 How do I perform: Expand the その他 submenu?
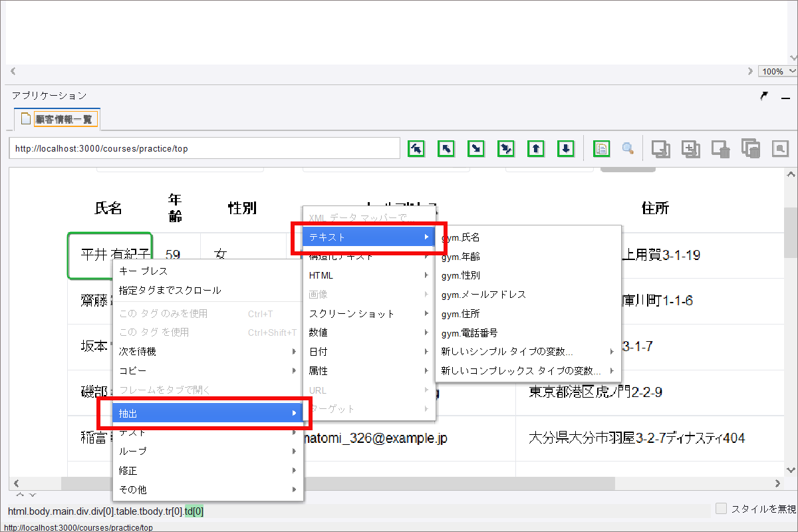tap(207, 489)
